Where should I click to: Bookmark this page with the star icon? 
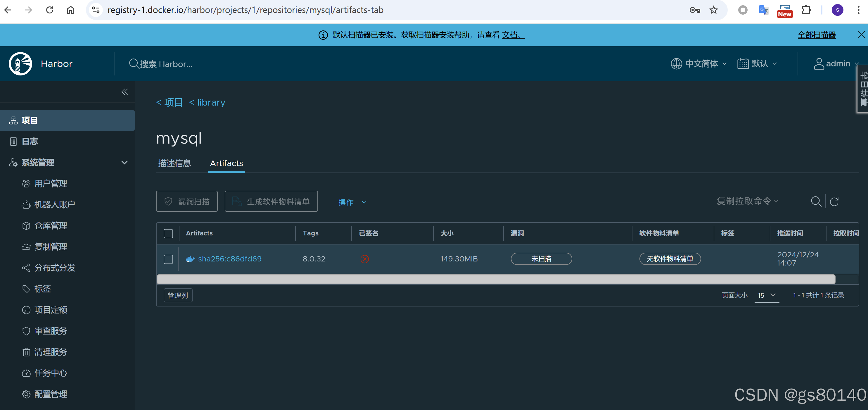pyautogui.click(x=713, y=10)
